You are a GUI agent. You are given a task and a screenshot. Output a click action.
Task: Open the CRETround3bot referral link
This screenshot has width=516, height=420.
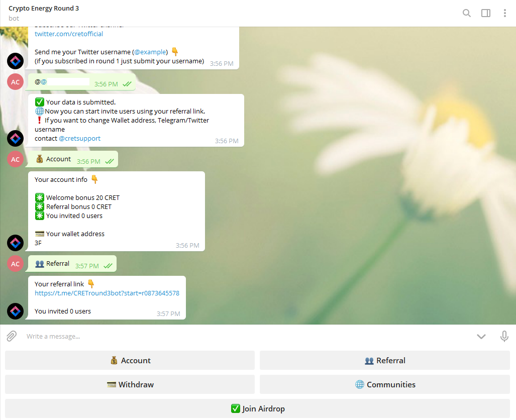107,293
